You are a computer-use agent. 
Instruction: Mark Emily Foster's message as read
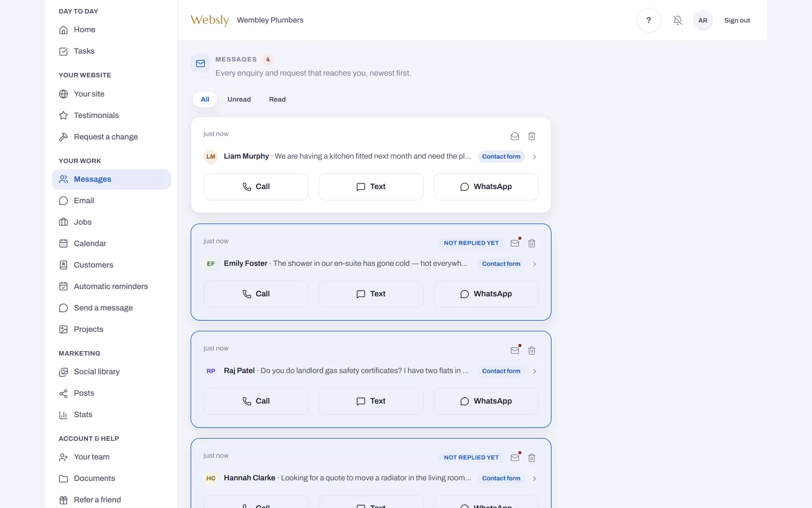[515, 243]
